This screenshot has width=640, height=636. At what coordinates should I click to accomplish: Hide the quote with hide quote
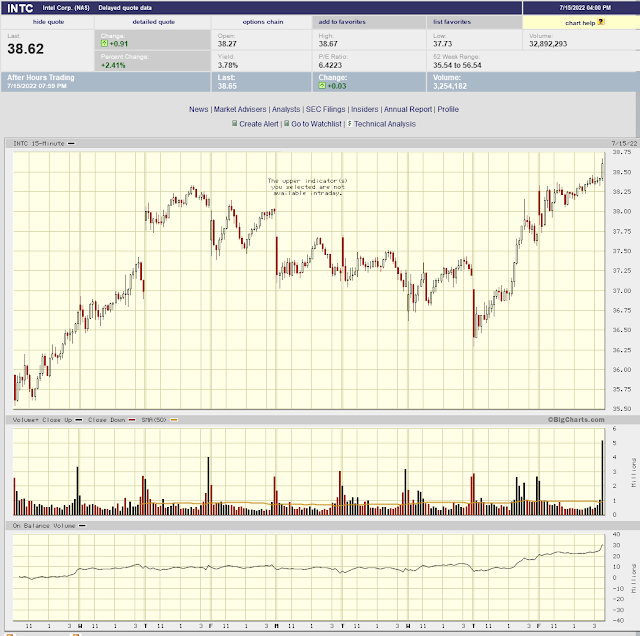(48, 22)
